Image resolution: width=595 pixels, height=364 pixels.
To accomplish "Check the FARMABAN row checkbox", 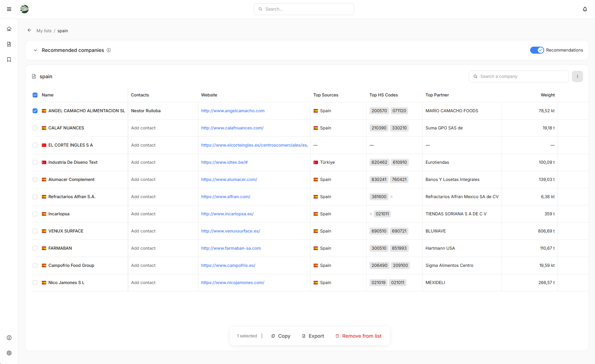I will (35, 248).
